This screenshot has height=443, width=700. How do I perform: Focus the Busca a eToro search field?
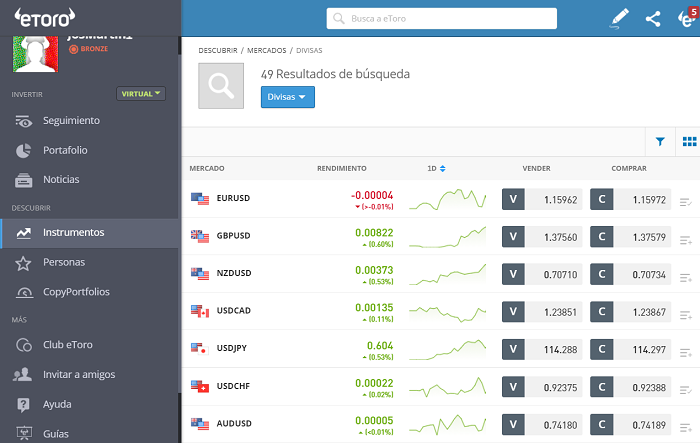pos(442,18)
